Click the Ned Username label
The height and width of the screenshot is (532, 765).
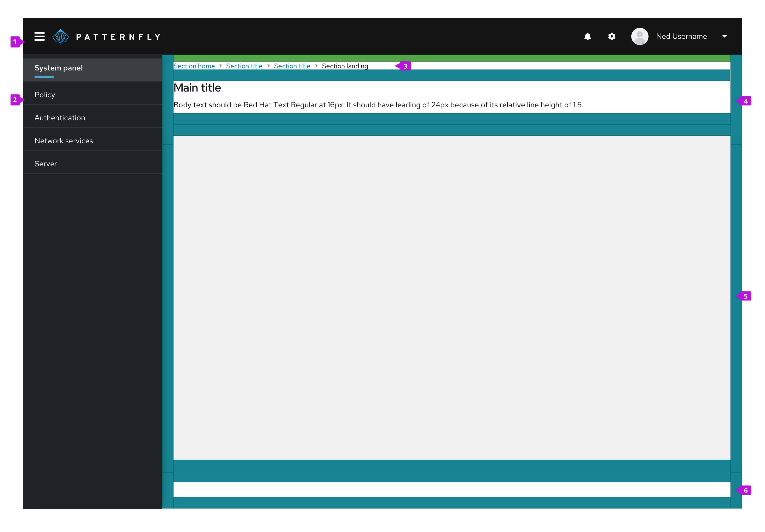point(681,36)
